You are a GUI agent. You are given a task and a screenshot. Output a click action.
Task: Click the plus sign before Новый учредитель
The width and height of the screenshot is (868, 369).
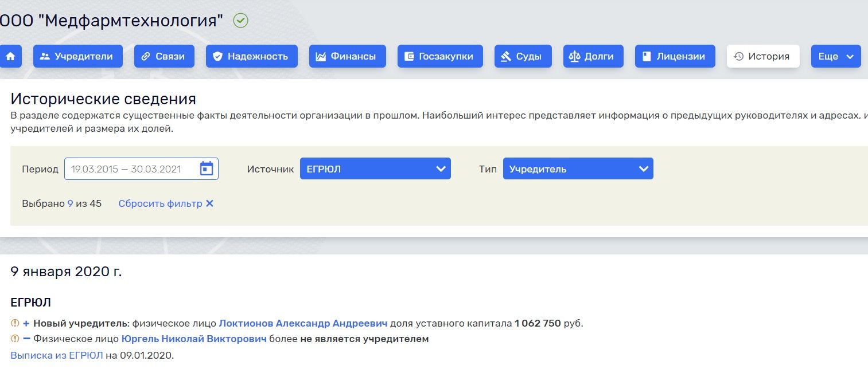click(26, 323)
